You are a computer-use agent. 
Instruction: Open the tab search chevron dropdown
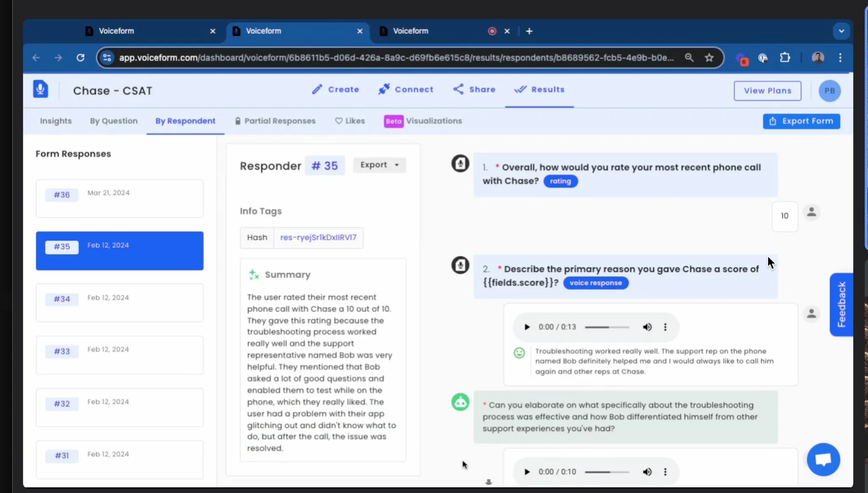click(841, 31)
